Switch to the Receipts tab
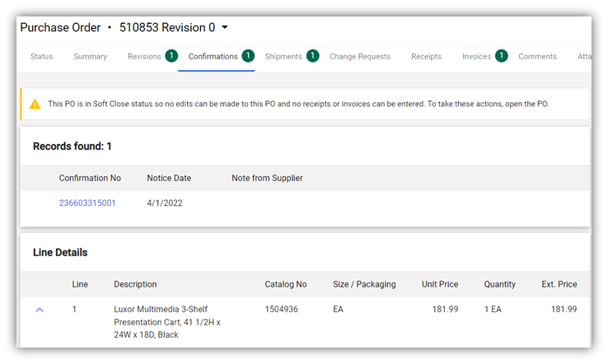Image resolution: width=608 pixels, height=364 pixels. 426,57
